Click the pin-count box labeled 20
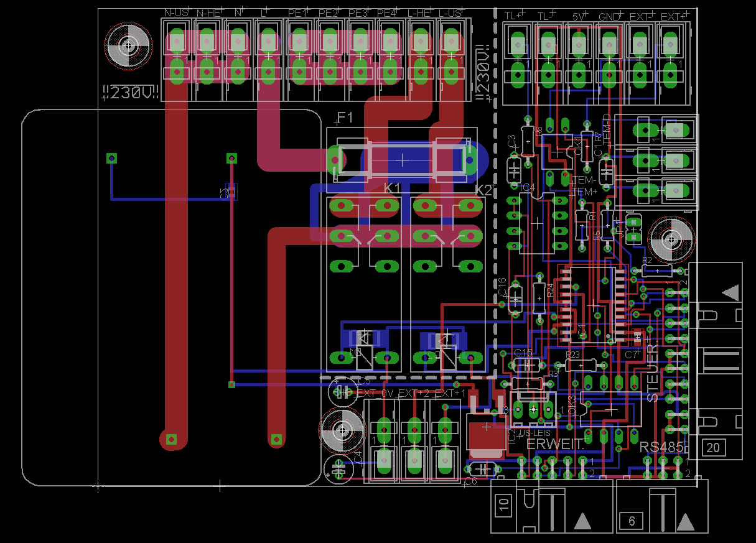The image size is (756, 543). tap(713, 447)
